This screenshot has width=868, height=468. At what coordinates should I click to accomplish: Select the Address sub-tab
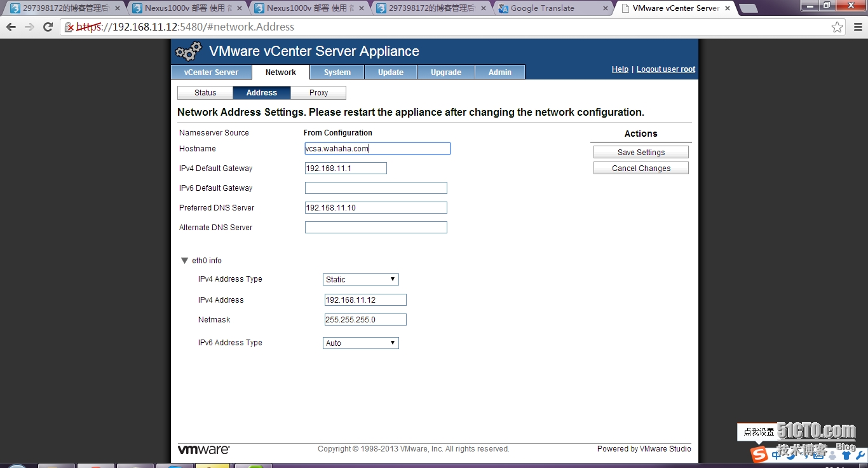262,93
